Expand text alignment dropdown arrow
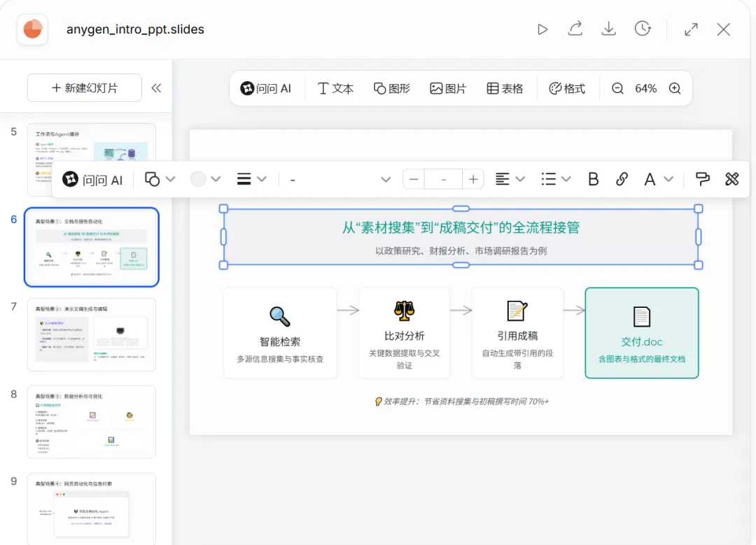Image resolution: width=756 pixels, height=545 pixels. coord(520,179)
